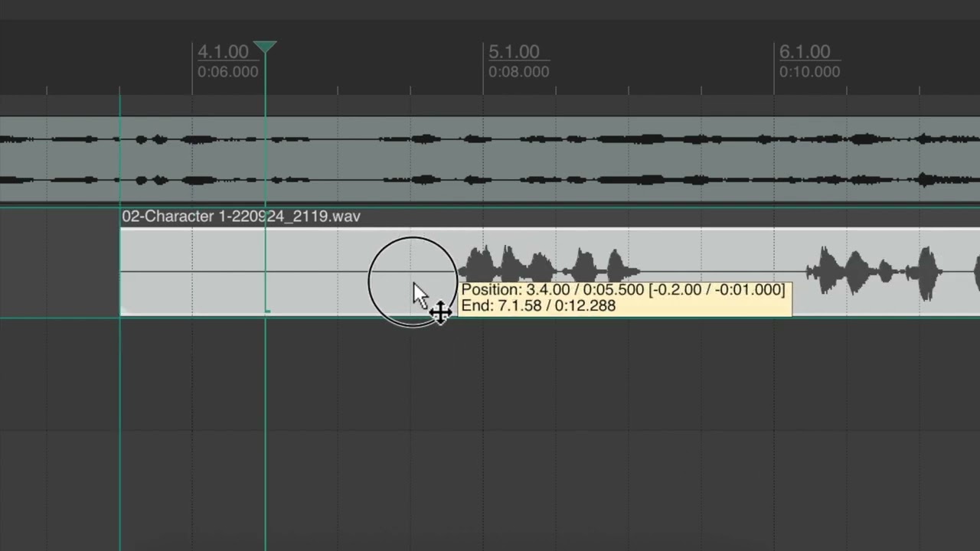Select the top stereo audio track item
The width and height of the screenshot is (980, 551).
pos(490,159)
